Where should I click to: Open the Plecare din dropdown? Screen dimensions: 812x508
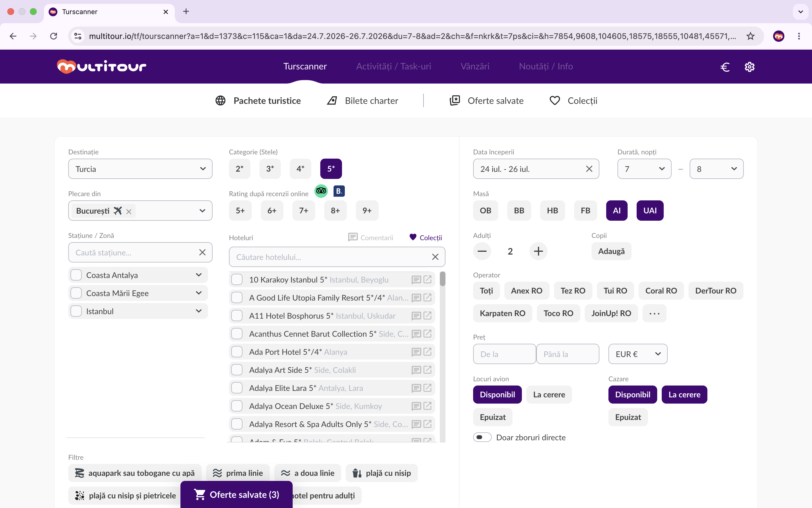[x=202, y=211]
